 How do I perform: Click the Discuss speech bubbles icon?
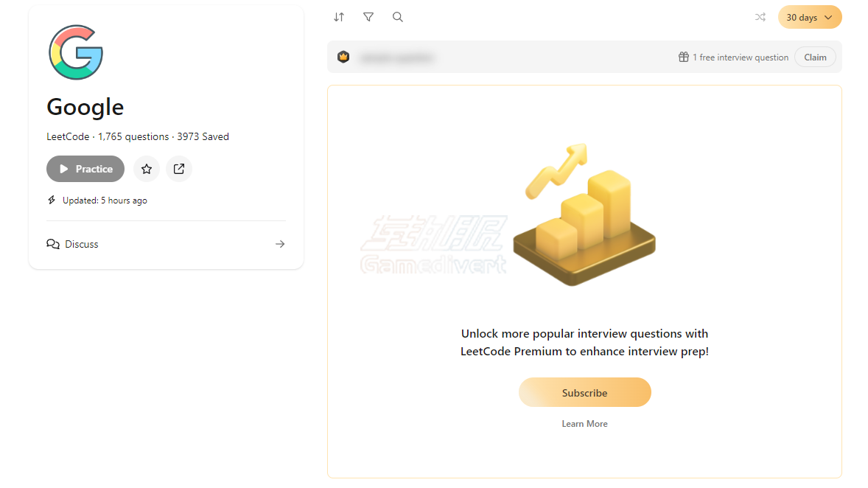(53, 244)
